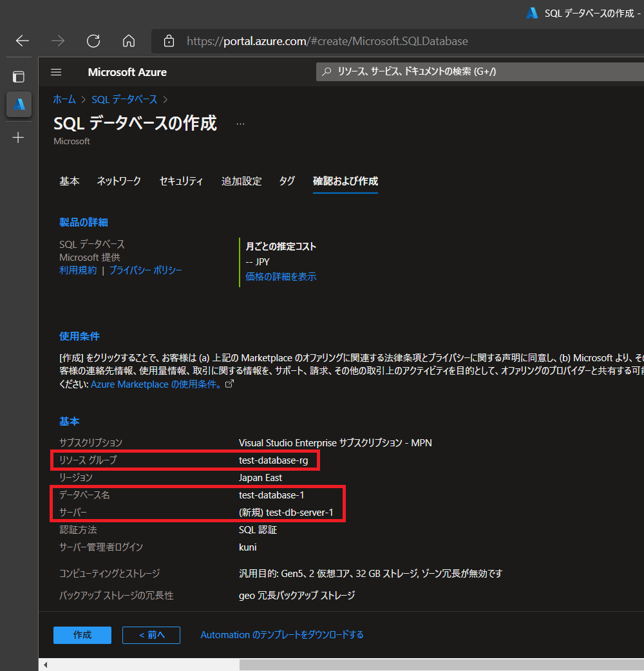Click the external link icon after Marketplace terms
Image resolution: width=644 pixels, height=671 pixels.
[230, 383]
